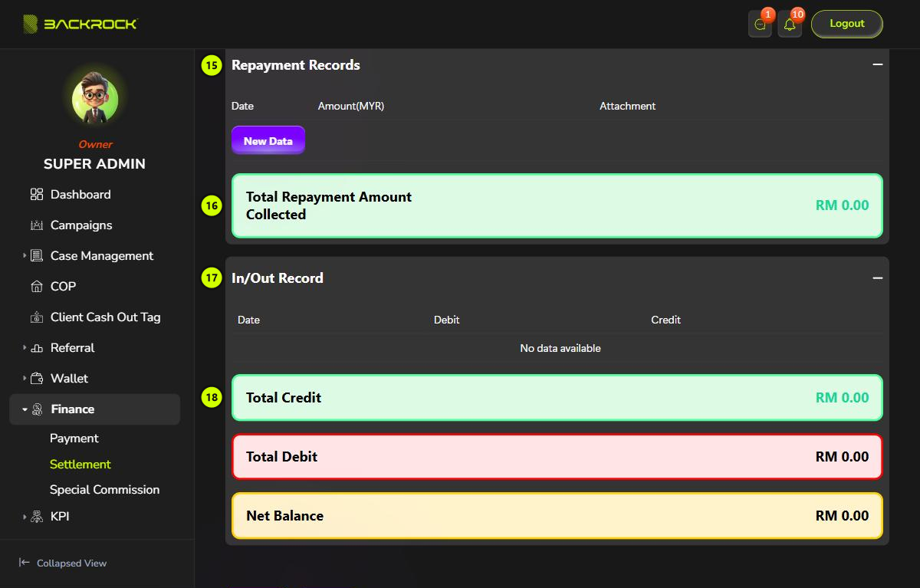Collapse the In/Out Record section
Screen dimensions: 920x588
coord(878,278)
